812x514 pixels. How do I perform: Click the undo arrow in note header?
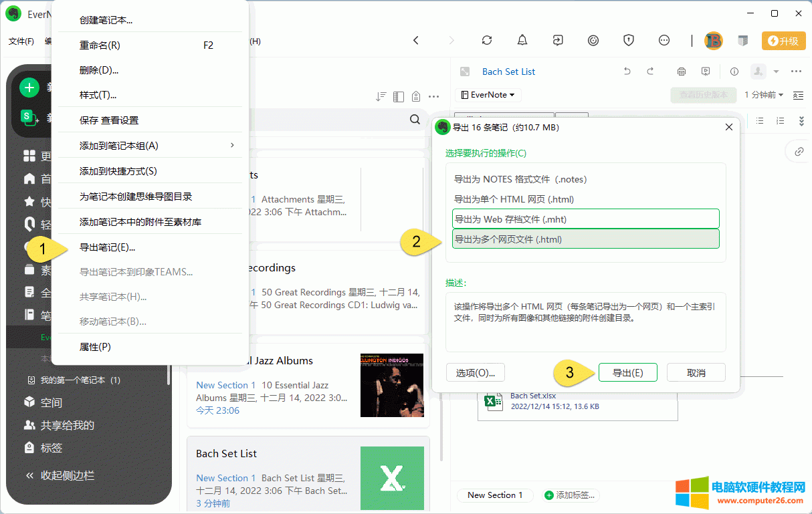click(627, 72)
